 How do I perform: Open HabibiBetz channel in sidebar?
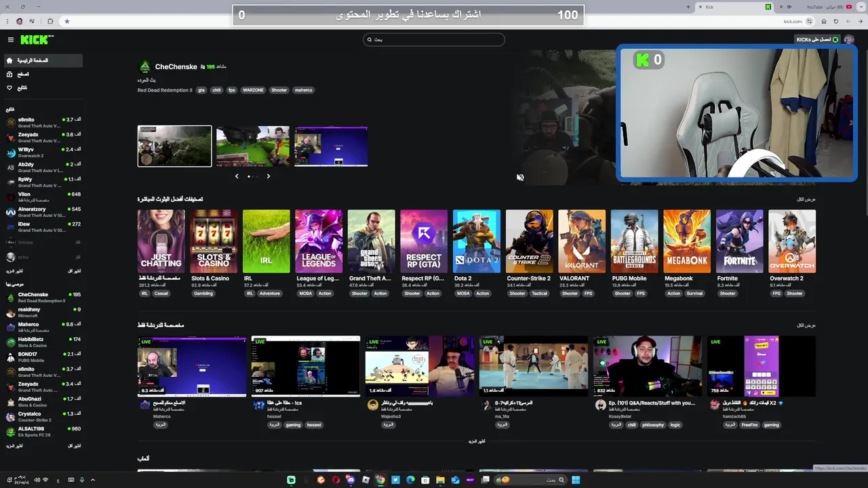coord(42,342)
